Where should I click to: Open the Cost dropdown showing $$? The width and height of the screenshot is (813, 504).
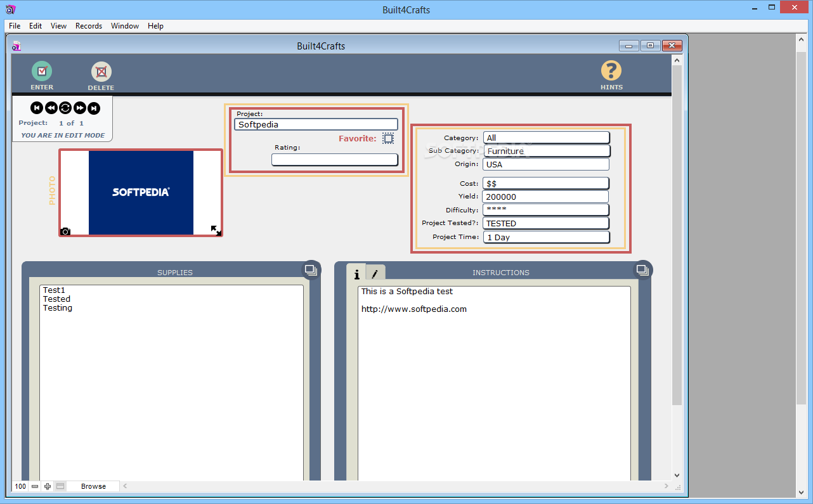pos(546,183)
